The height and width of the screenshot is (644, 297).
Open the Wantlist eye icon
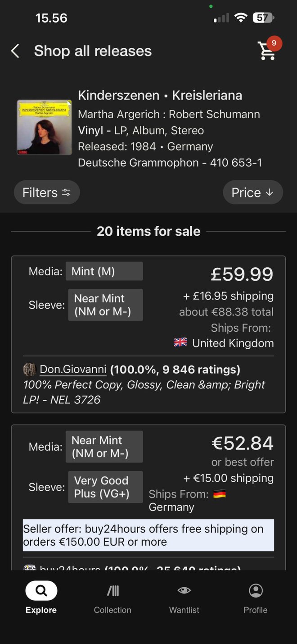click(184, 590)
